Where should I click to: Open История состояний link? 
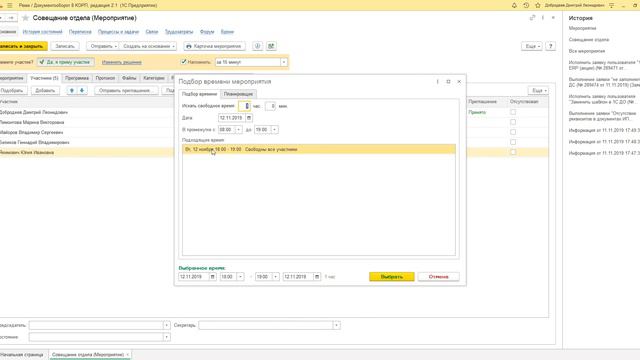(x=42, y=32)
